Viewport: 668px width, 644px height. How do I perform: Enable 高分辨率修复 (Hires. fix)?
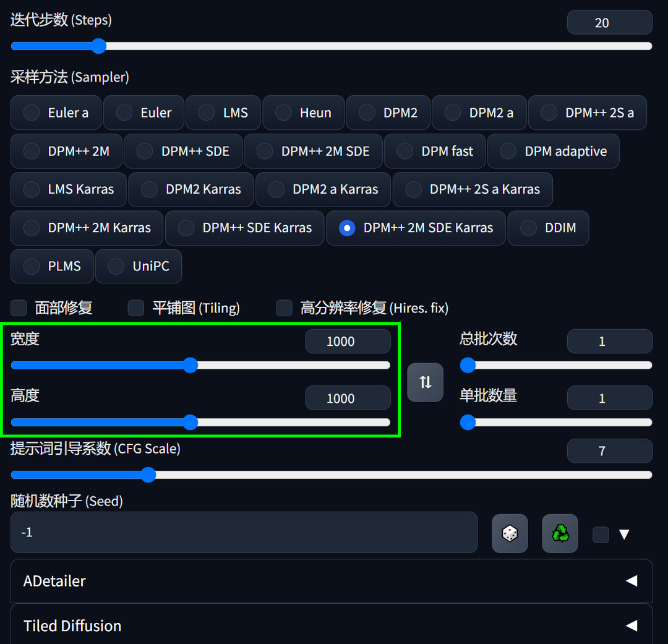coord(284,307)
